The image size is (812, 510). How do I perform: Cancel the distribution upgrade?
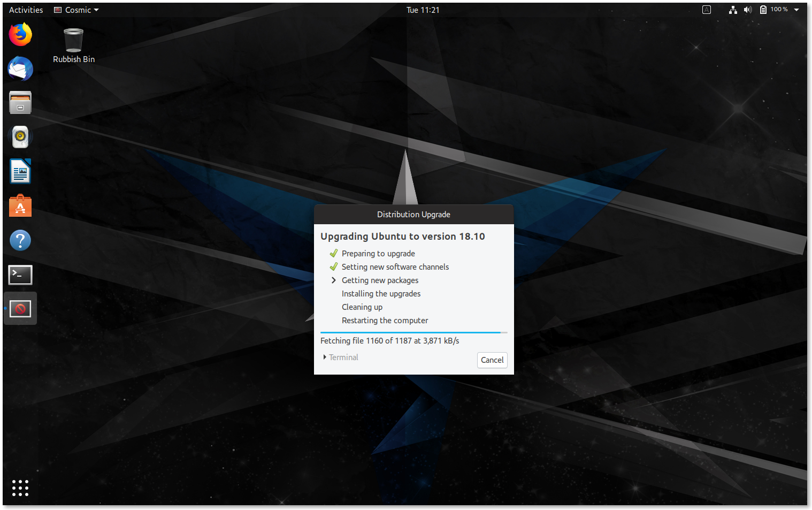pos(492,360)
